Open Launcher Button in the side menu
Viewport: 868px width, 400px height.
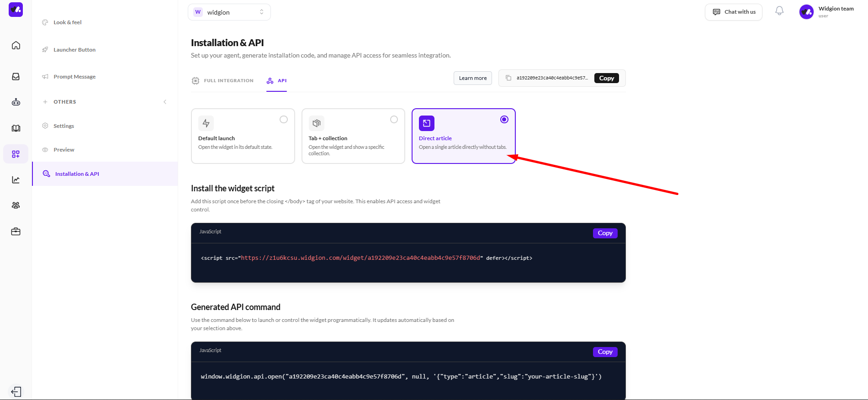[x=74, y=50]
